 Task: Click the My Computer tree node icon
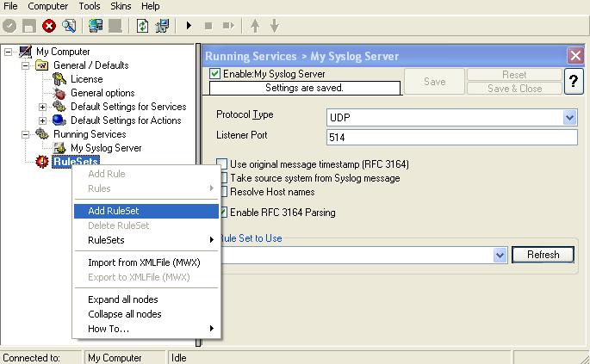pos(25,52)
